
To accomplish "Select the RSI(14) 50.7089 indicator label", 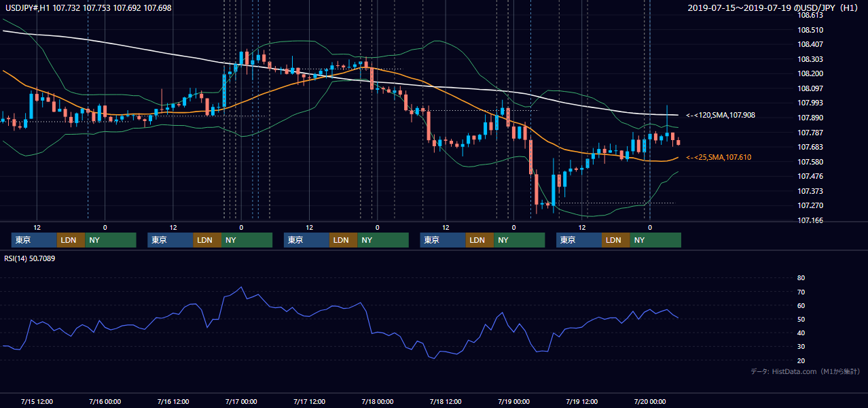I will click(x=30, y=258).
